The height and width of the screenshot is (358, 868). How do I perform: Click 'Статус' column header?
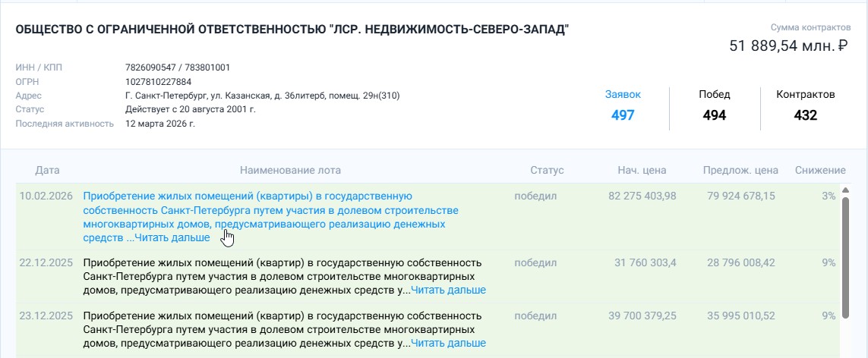point(547,170)
